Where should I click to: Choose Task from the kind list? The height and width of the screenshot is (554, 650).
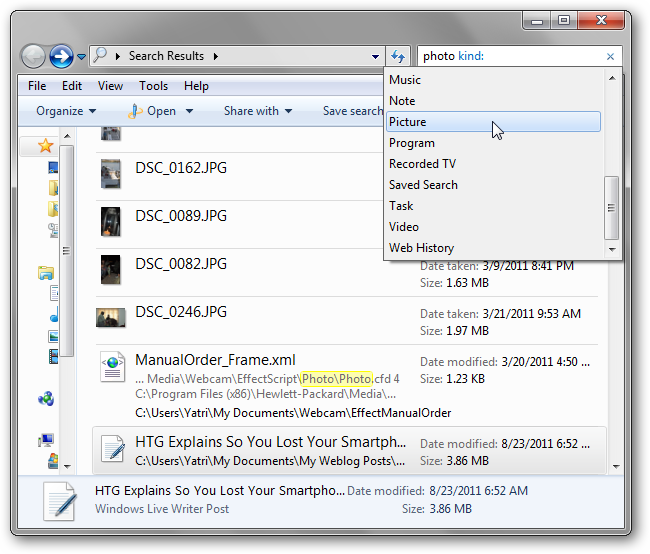[493, 206]
